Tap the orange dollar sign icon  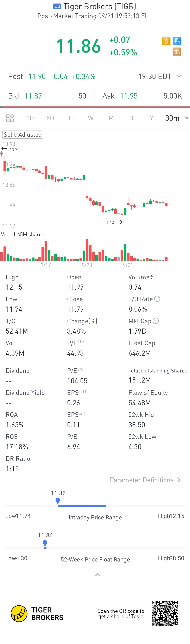click(x=166, y=41)
